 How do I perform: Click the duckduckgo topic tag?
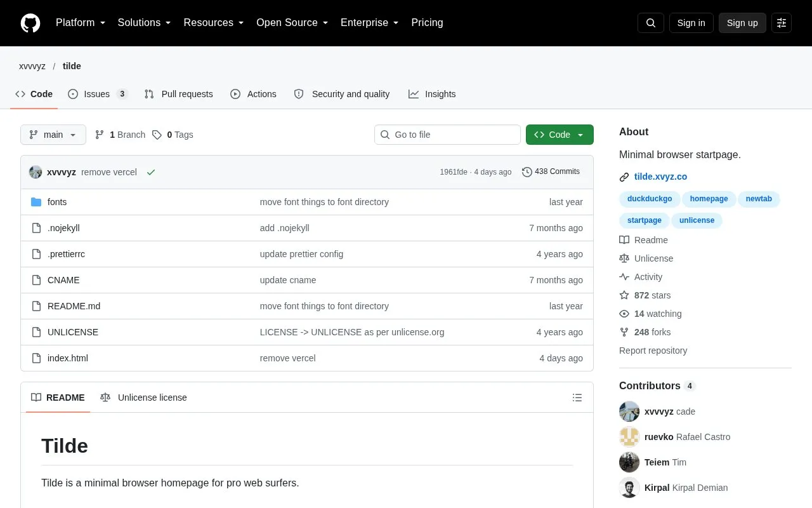(650, 199)
